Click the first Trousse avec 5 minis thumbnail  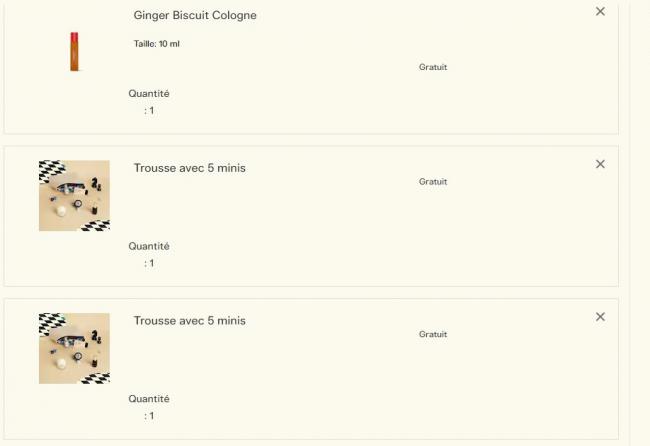(74, 196)
